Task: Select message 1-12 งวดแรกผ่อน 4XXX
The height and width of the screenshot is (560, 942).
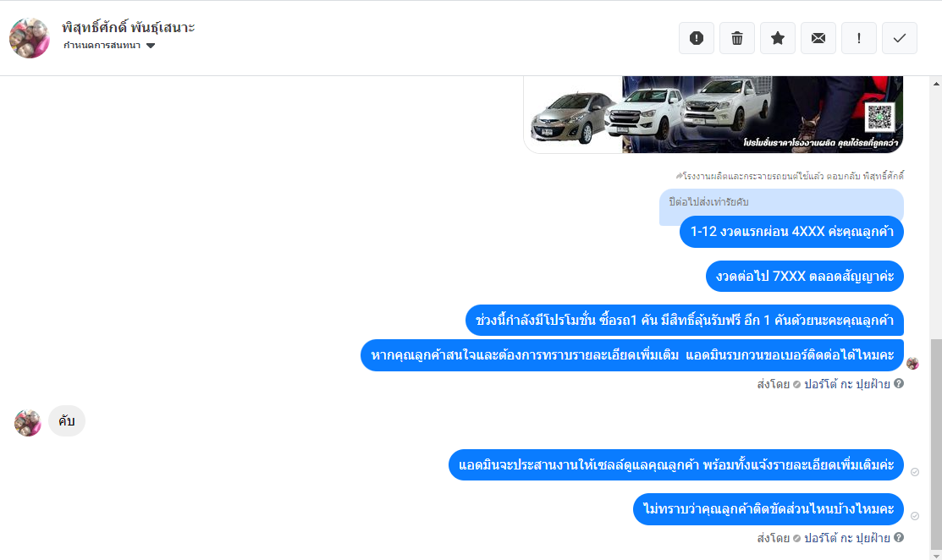Action: click(791, 232)
